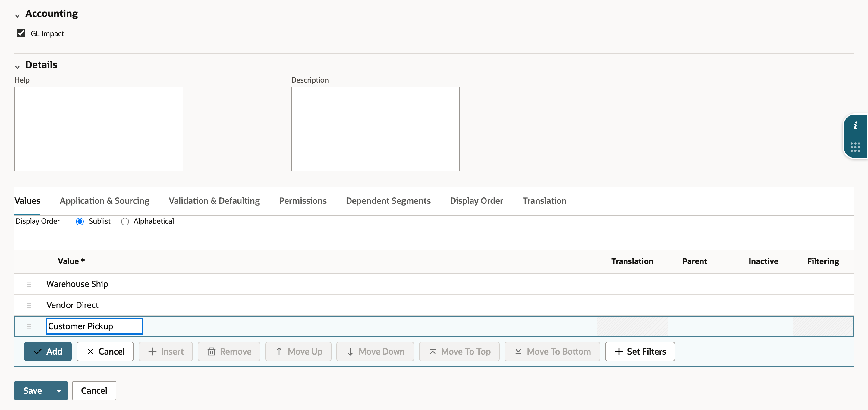This screenshot has height=410, width=868.
Task: Open the Save button dropdown arrow
Action: (x=59, y=391)
